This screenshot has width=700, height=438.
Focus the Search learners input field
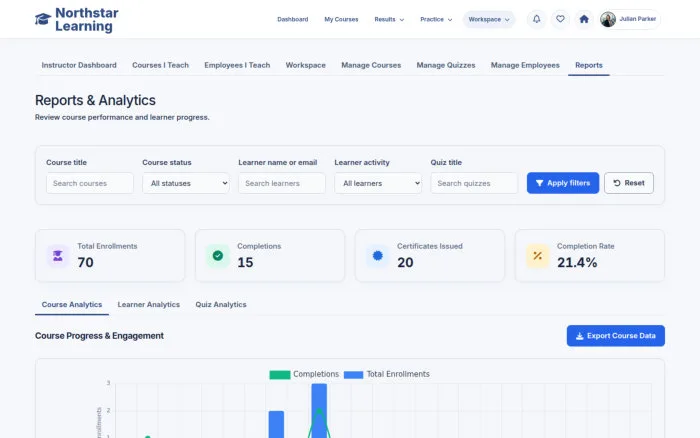[x=282, y=183]
